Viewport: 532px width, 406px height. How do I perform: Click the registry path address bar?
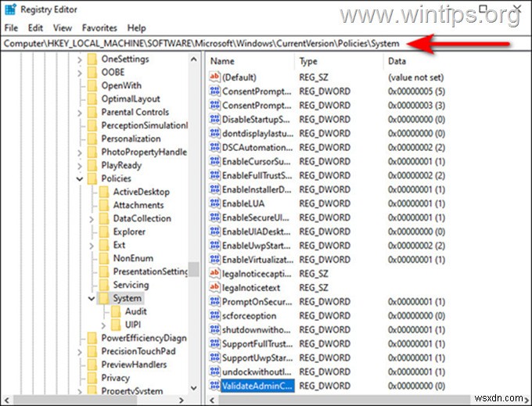[x=266, y=44]
